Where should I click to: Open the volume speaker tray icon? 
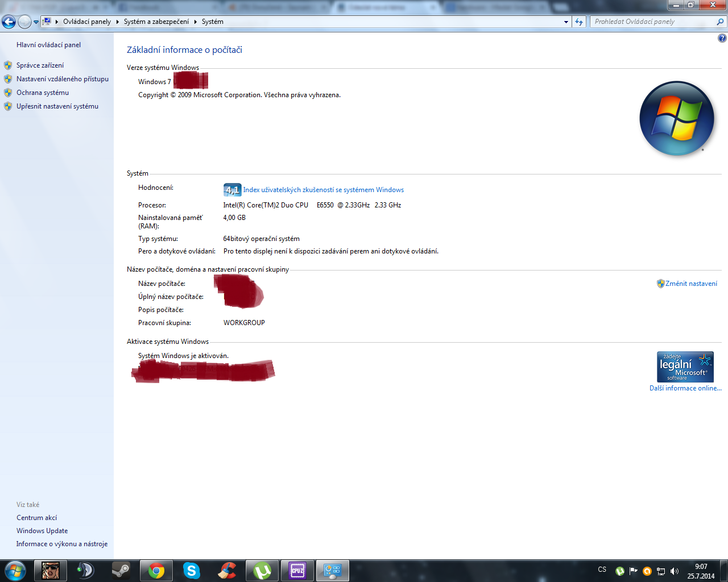675,571
